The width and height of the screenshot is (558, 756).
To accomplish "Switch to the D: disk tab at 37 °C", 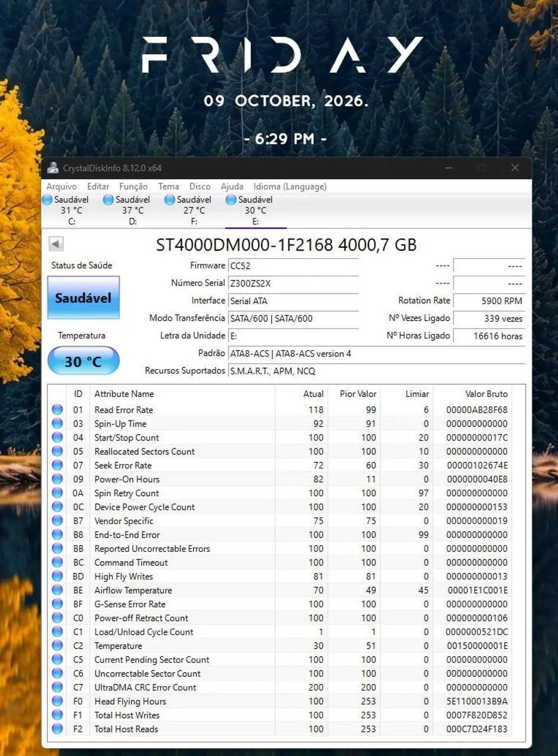I will coord(133,210).
